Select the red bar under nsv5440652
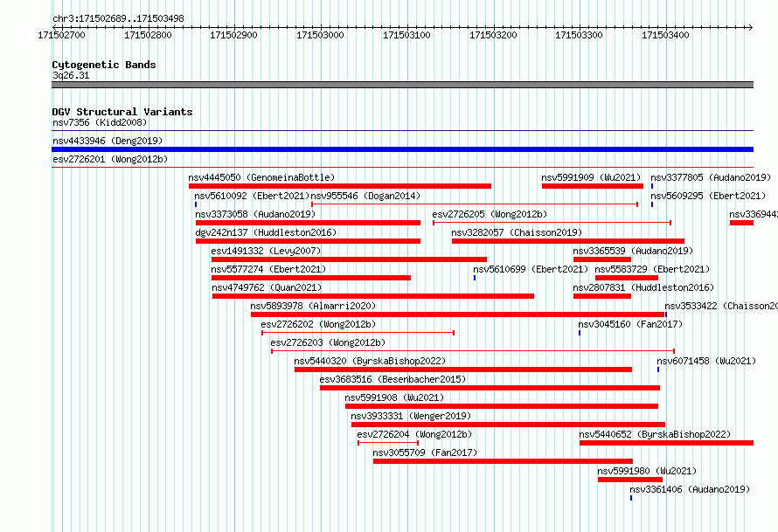 point(666,443)
